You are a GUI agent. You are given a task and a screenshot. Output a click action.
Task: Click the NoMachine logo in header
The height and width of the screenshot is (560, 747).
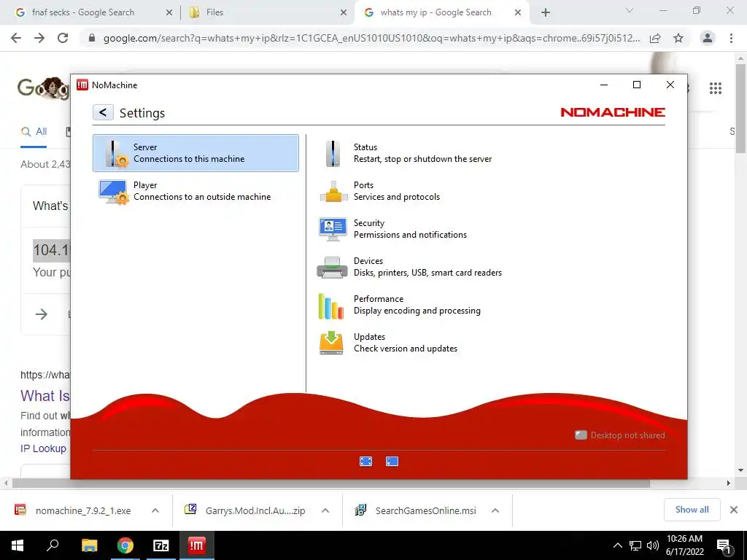pos(613,112)
